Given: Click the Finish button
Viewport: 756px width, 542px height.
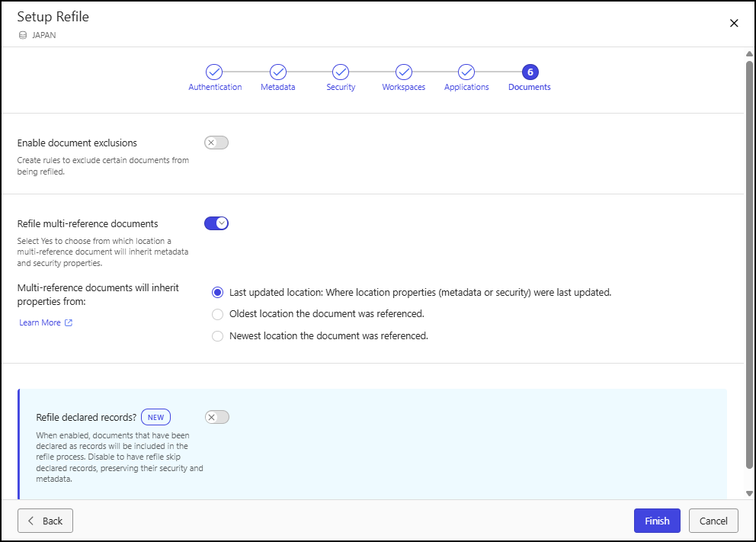Looking at the screenshot, I should coord(657,521).
